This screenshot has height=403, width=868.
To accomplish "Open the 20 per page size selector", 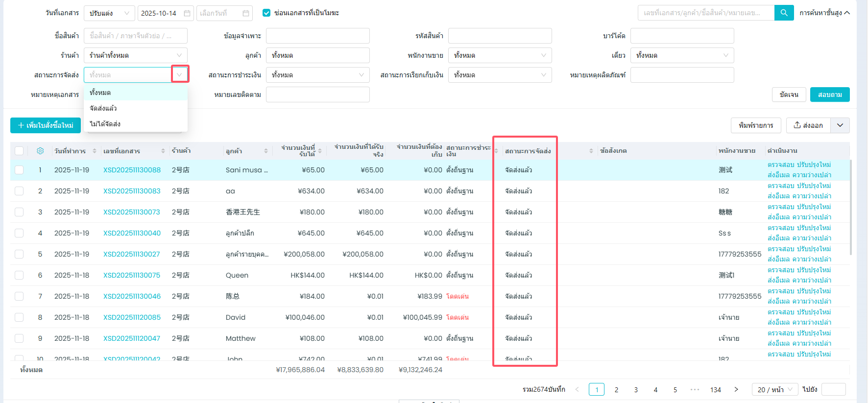I will click(x=774, y=390).
